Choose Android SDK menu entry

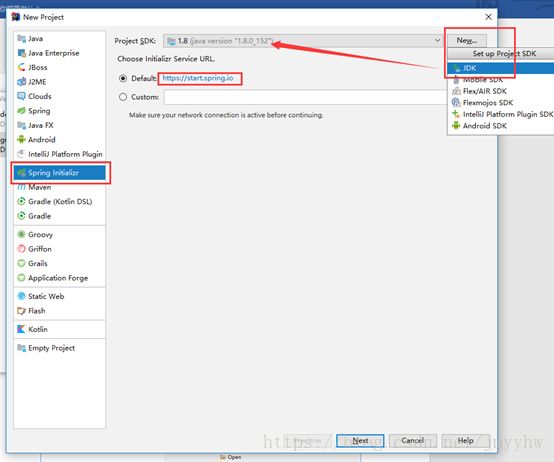tap(501, 126)
